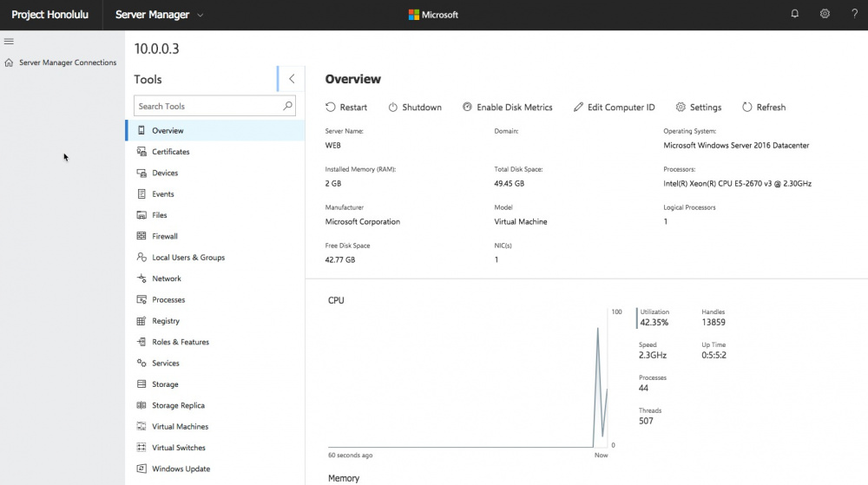
Task: Focus the Search Tools input field
Action: coord(207,106)
